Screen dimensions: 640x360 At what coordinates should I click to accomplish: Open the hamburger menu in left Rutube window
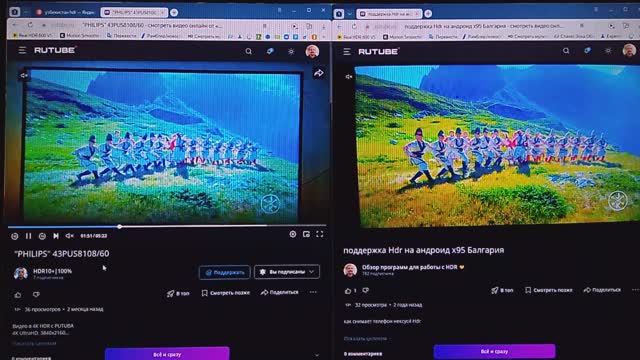pos(22,50)
